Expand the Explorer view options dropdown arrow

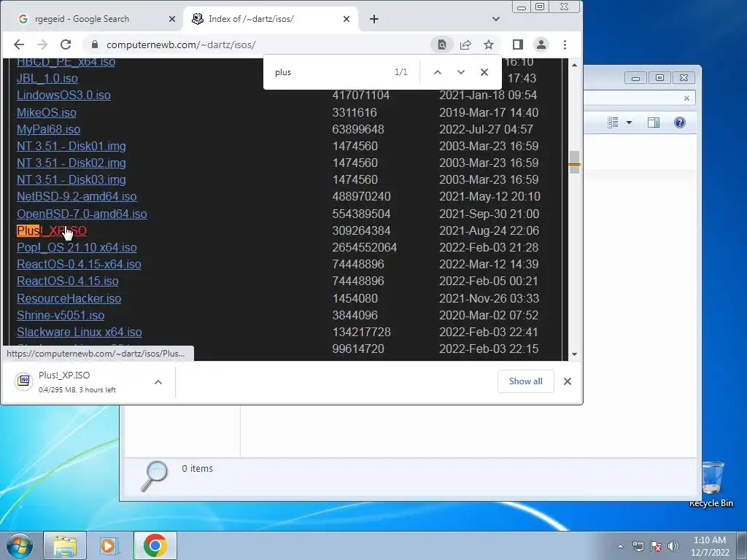(629, 122)
